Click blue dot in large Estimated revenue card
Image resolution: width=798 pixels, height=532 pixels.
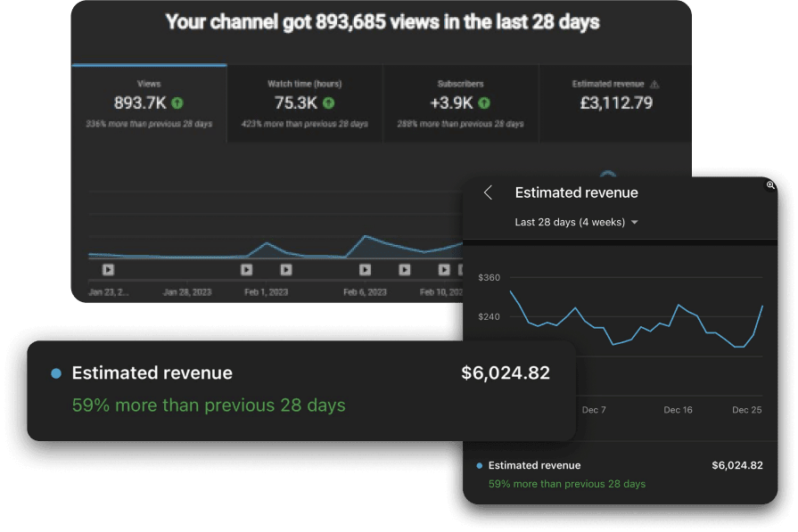click(56, 373)
